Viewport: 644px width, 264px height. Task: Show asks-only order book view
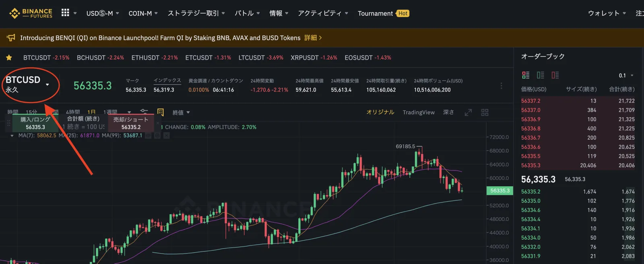(555, 75)
